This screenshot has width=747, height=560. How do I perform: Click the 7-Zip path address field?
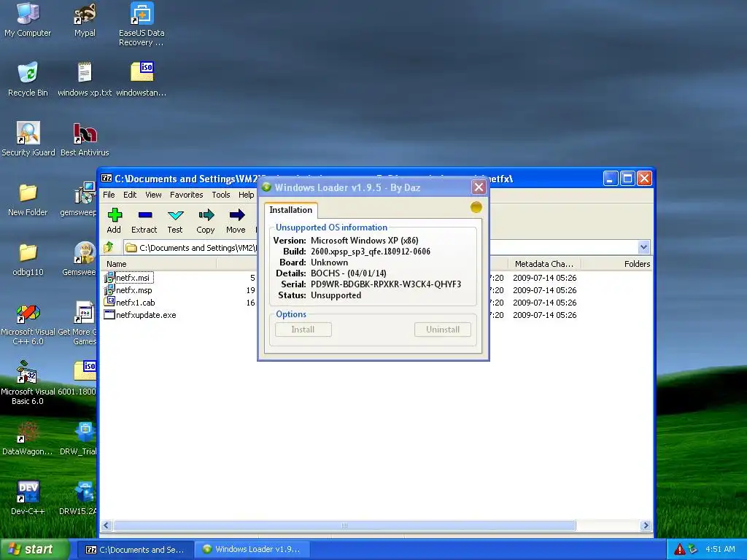190,248
